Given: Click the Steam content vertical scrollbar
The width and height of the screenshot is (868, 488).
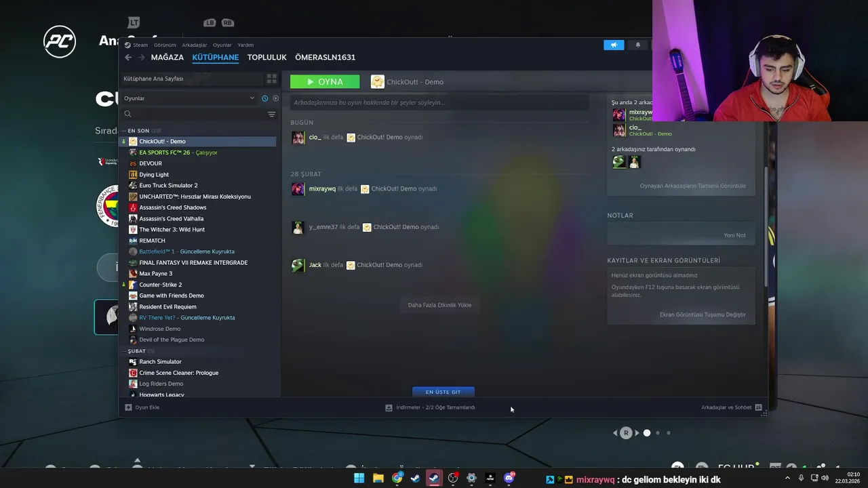Looking at the screenshot, I should (767, 227).
